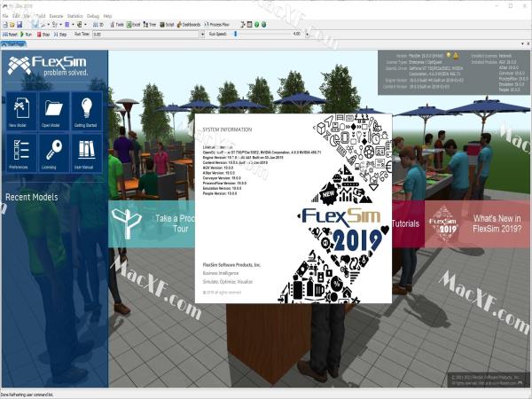Viewport: 532px width, 399px height.
Task: Open the Script console button
Action: pyautogui.click(x=167, y=25)
